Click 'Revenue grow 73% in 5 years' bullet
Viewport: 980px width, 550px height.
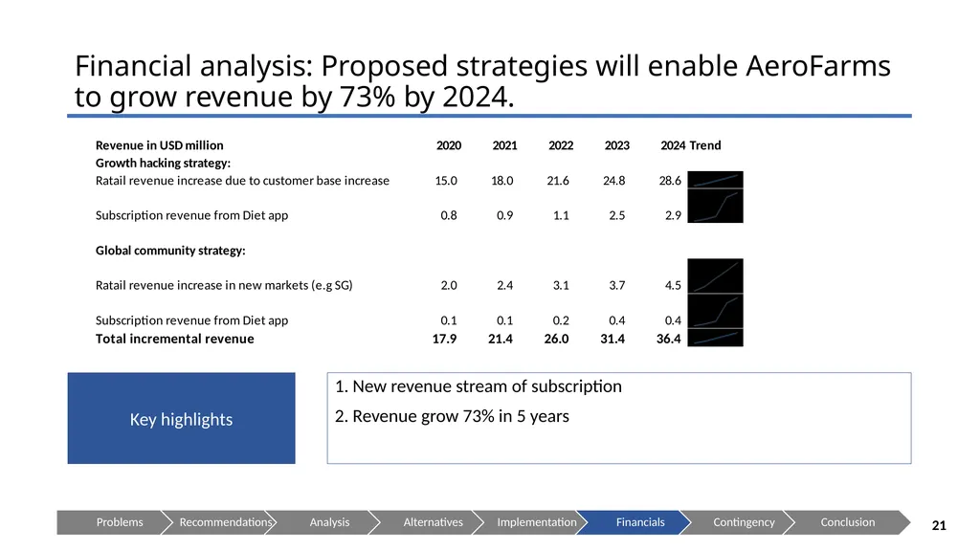[453, 416]
